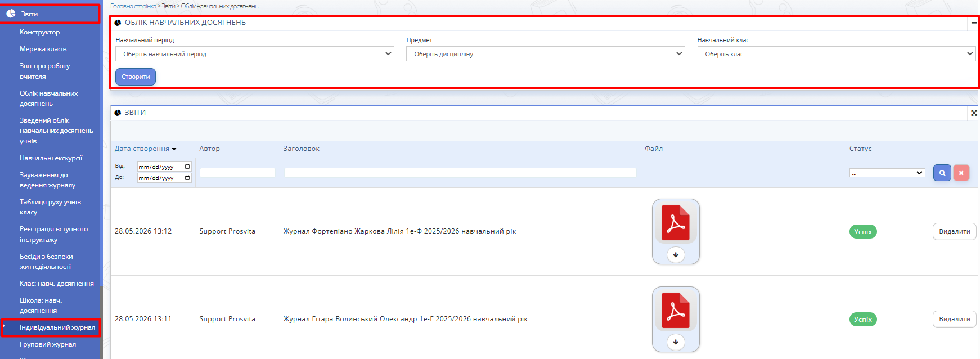
Task: Click Звіти breadcrumb link
Action: 168,6
